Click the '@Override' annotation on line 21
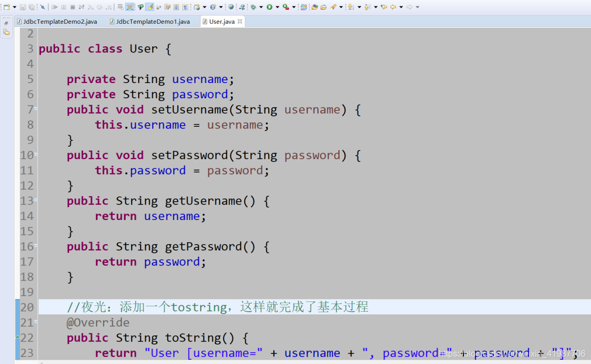This screenshot has width=591, height=364. click(98, 322)
